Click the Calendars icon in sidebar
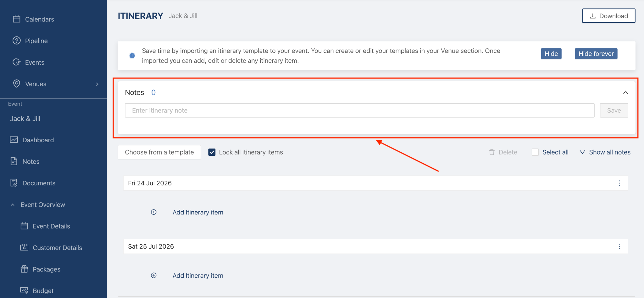The image size is (644, 298). (x=17, y=19)
